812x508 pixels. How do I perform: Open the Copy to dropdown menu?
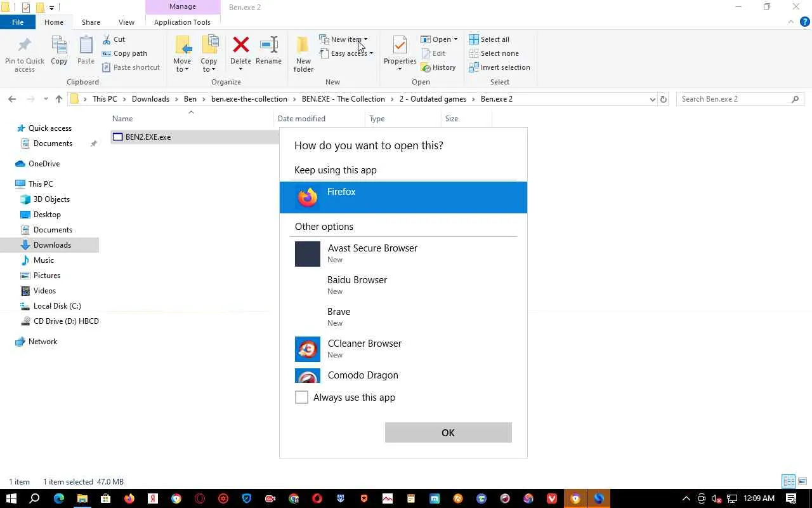tap(209, 65)
